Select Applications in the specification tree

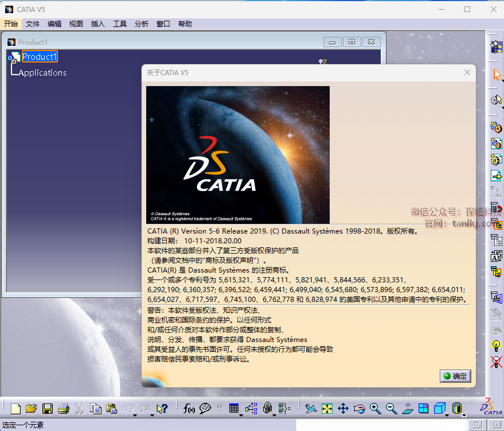[x=42, y=73]
